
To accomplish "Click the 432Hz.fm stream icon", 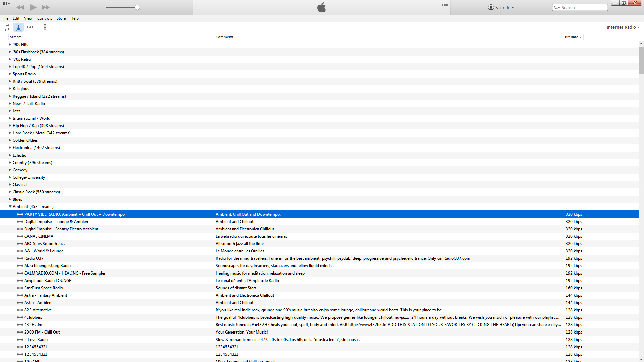I will (x=20, y=325).
